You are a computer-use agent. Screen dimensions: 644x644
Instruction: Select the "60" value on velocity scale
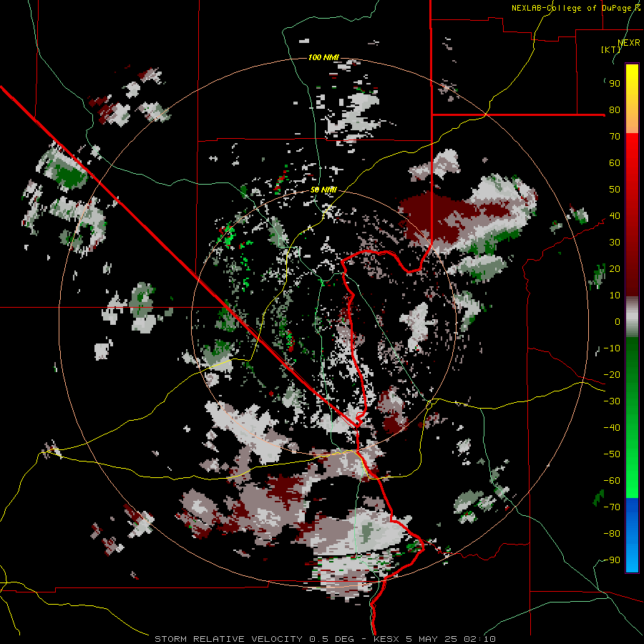(615, 162)
